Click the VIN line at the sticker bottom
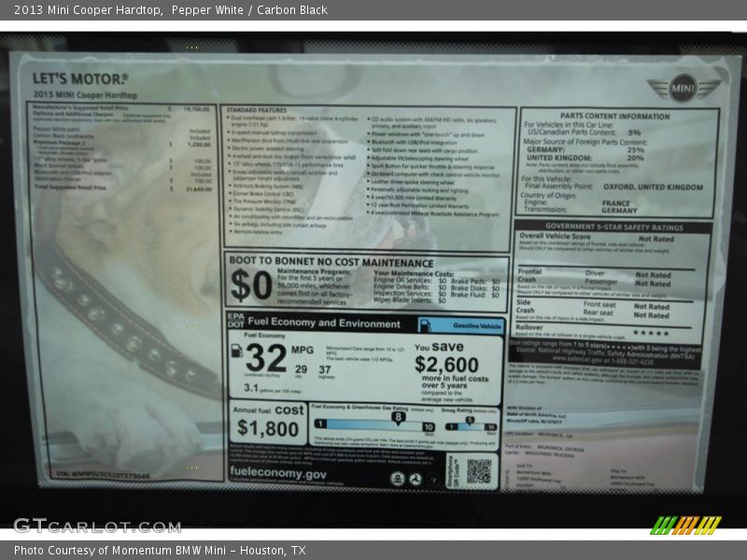 coord(103,475)
